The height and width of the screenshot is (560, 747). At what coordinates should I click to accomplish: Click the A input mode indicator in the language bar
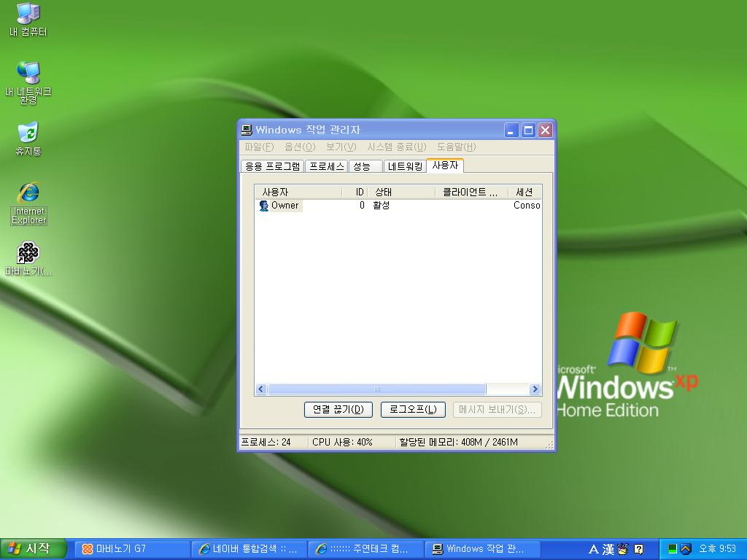pos(594,549)
